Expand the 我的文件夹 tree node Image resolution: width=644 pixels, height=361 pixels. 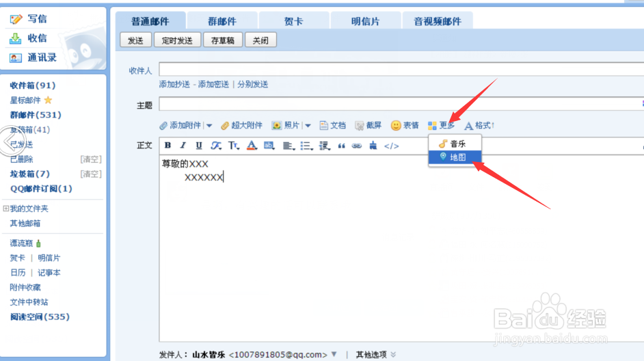click(5, 209)
